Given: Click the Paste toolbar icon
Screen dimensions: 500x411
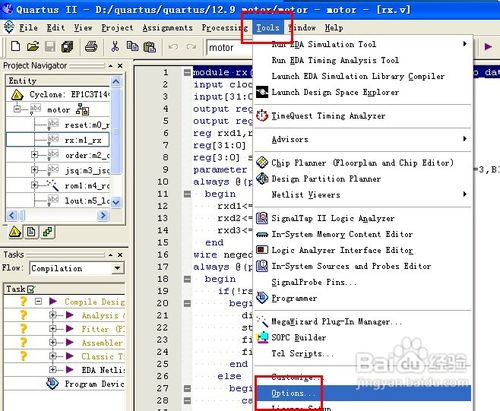Looking at the screenshot, I should click(x=150, y=47).
